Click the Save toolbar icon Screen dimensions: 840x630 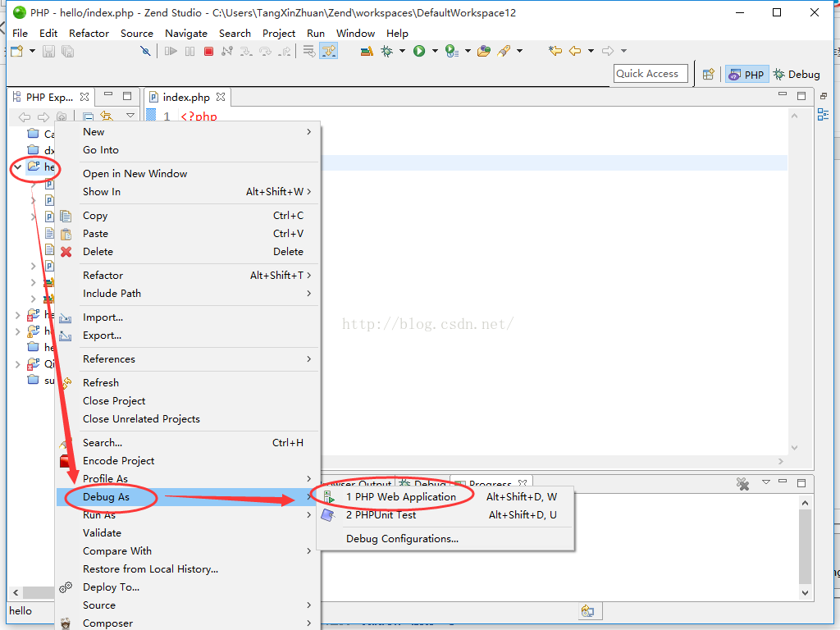tap(48, 52)
